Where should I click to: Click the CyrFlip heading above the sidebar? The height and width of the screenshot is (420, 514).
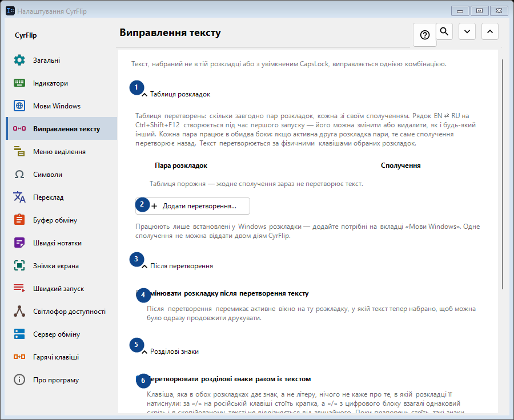(x=26, y=35)
